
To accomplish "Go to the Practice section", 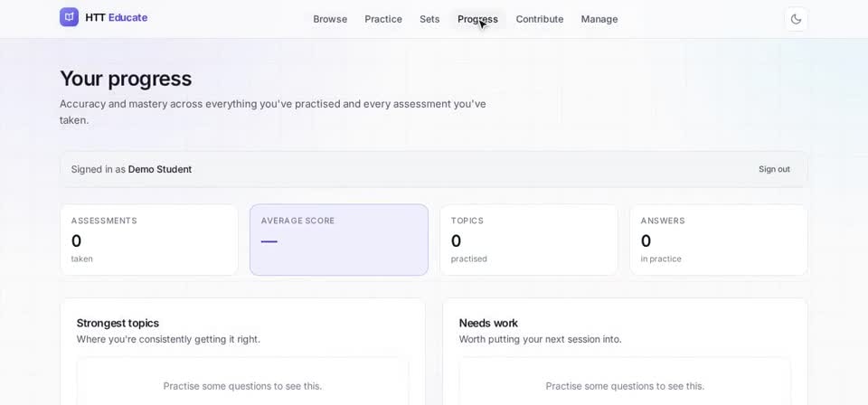I will (383, 19).
